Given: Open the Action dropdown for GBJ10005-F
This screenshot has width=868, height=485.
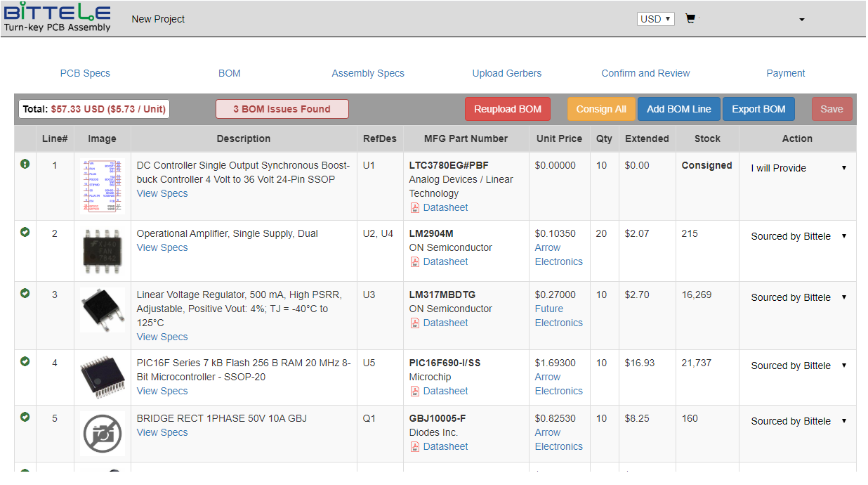Looking at the screenshot, I should coord(798,421).
